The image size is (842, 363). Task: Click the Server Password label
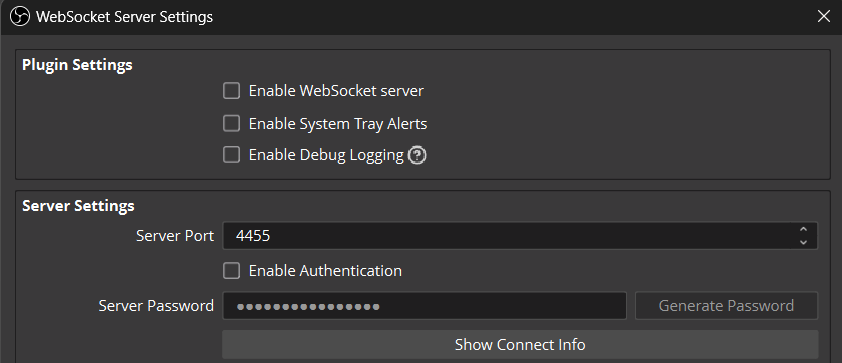[x=156, y=306]
